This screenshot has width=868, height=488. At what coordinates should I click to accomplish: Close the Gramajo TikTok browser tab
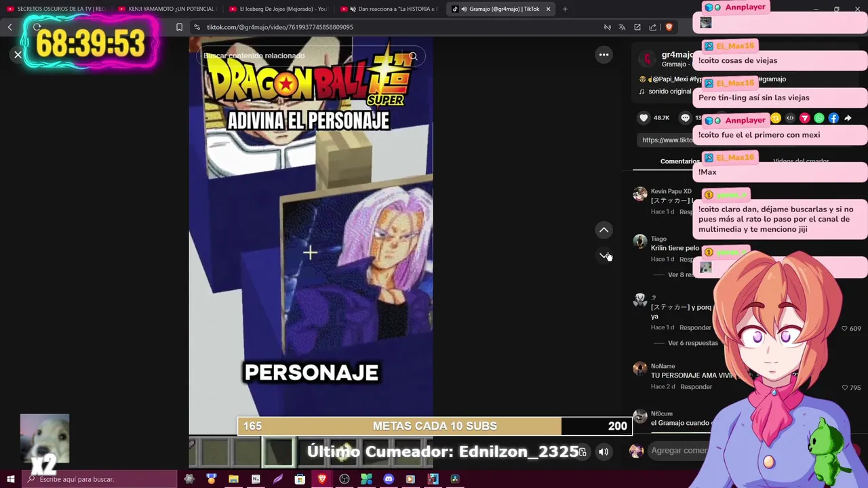(549, 9)
